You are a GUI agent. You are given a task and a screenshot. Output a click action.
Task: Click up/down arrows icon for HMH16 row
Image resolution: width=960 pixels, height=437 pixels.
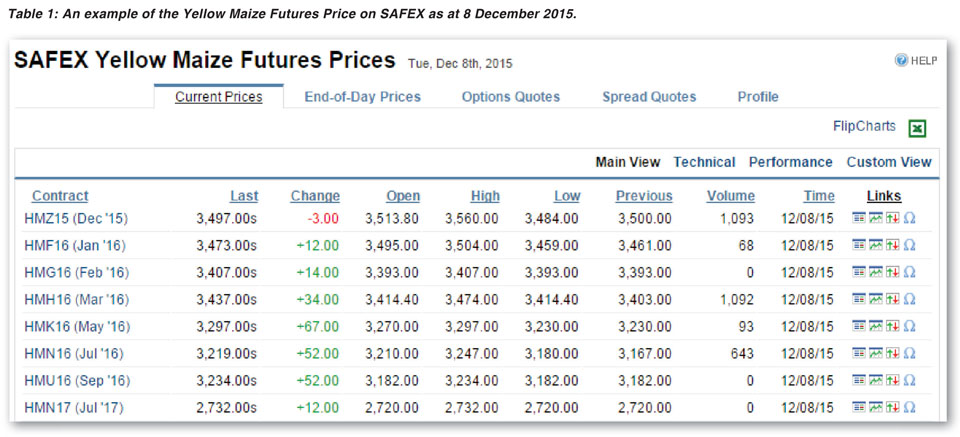click(x=893, y=299)
